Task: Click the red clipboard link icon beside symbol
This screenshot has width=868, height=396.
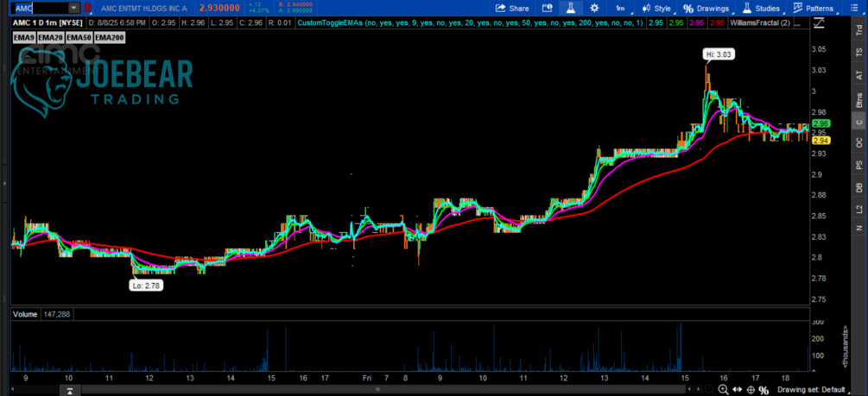Action: [x=87, y=9]
